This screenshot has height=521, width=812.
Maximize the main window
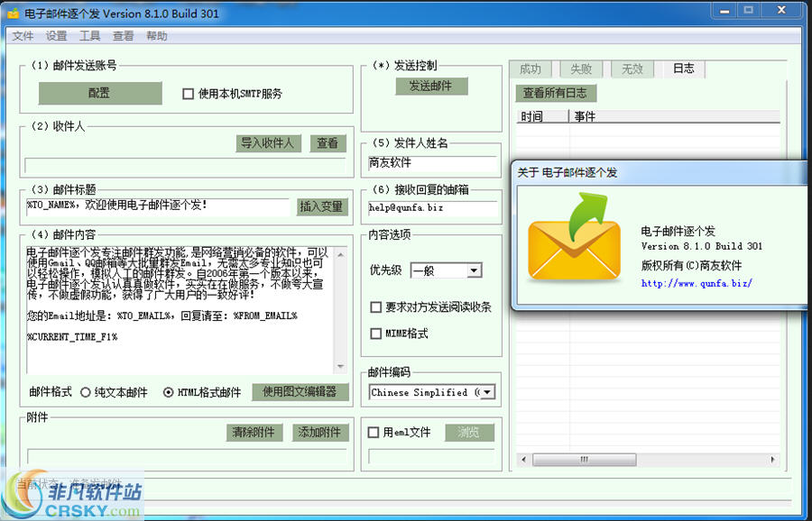point(748,10)
